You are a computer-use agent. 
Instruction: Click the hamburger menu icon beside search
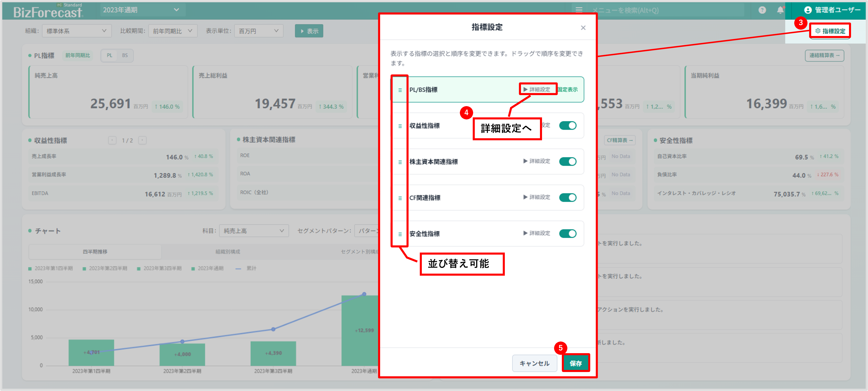pos(579,10)
